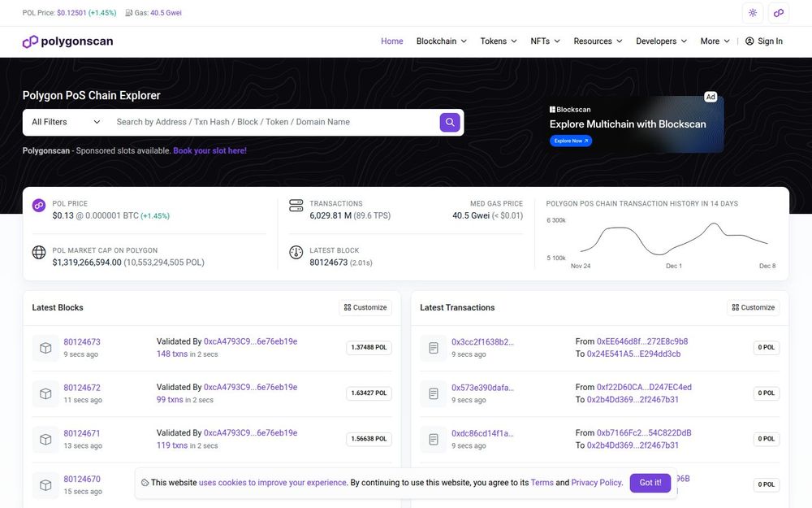Screen dimensions: 812x508
Task: Click the Explore Now ad button
Action: click(x=571, y=141)
